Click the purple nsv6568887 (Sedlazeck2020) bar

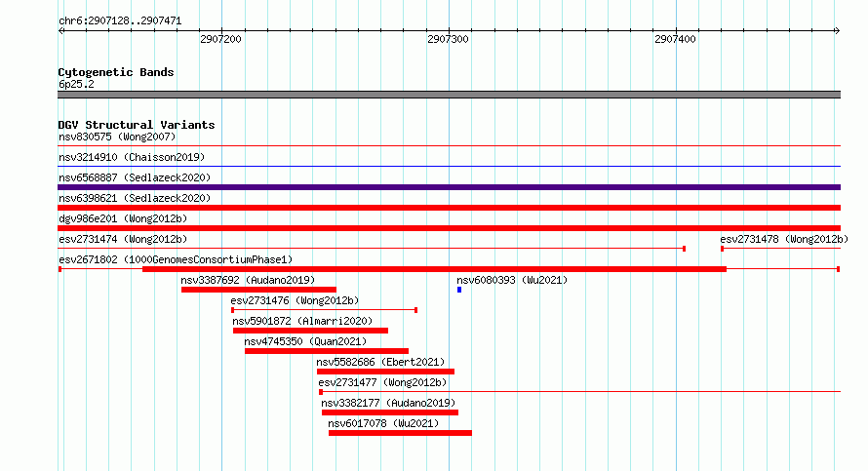click(449, 187)
